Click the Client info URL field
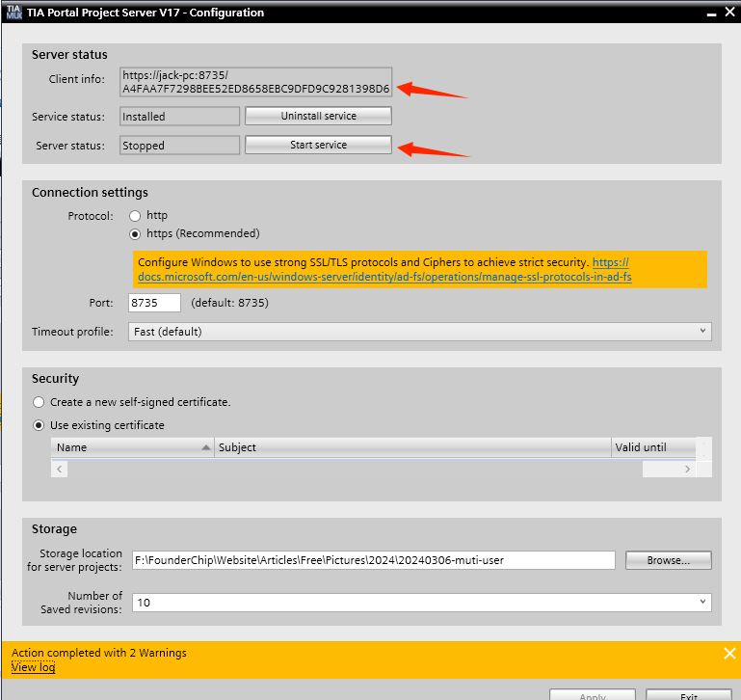 coord(255,82)
